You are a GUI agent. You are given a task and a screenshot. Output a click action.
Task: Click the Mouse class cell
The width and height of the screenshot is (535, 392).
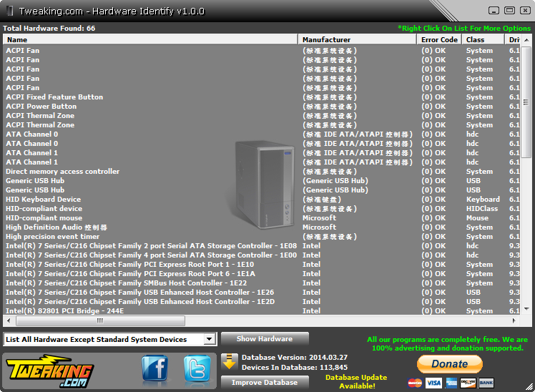click(477, 218)
